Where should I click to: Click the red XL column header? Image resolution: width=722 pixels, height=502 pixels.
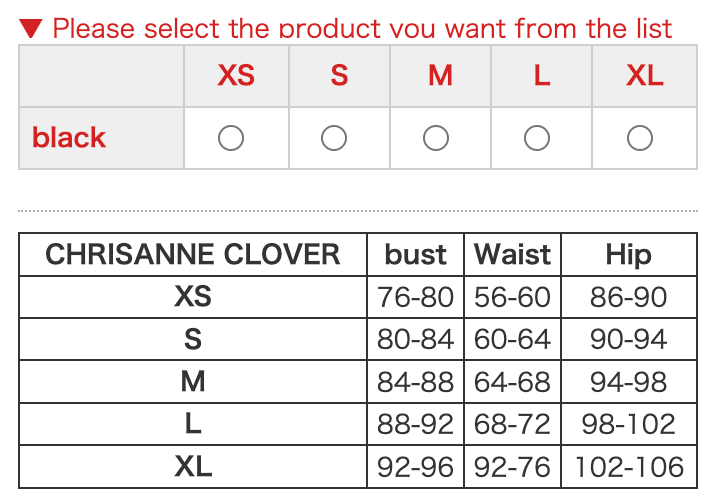tap(645, 76)
